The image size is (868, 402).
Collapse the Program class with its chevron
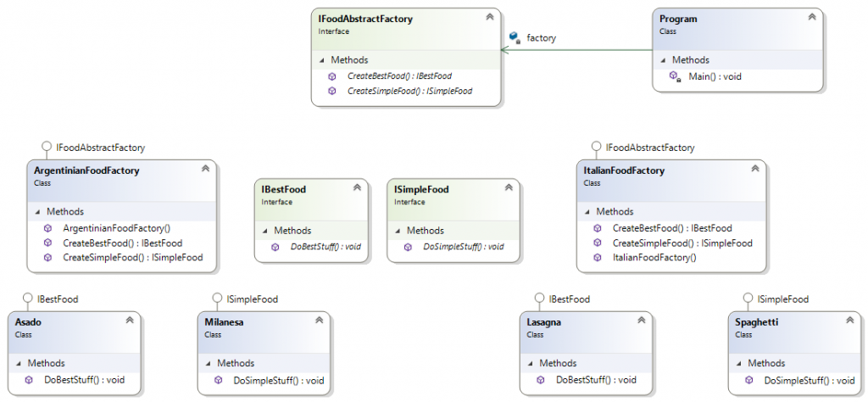point(812,17)
